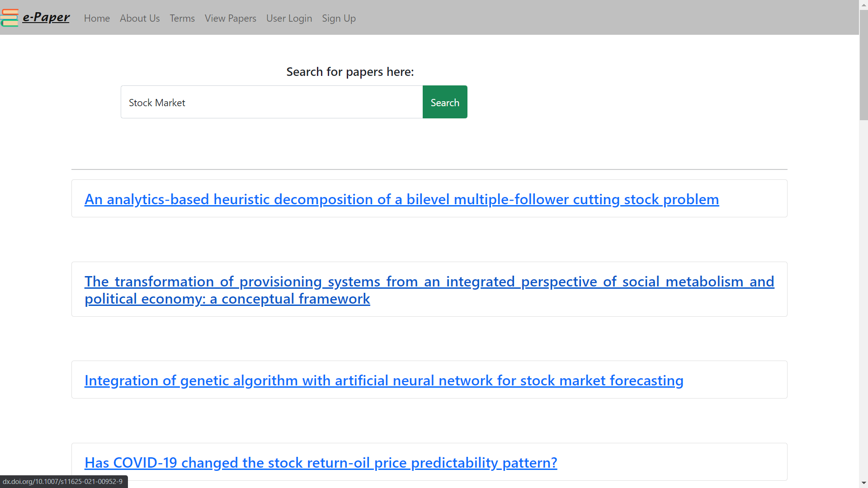
Task: Click the e-Paper stacked books logo icon
Action: coord(9,18)
